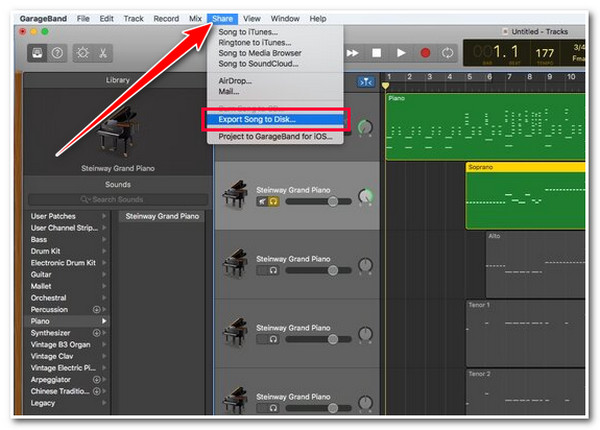This screenshot has height=430, width=600.
Task: Open the Editors scissors button
Action: pyautogui.click(x=103, y=53)
